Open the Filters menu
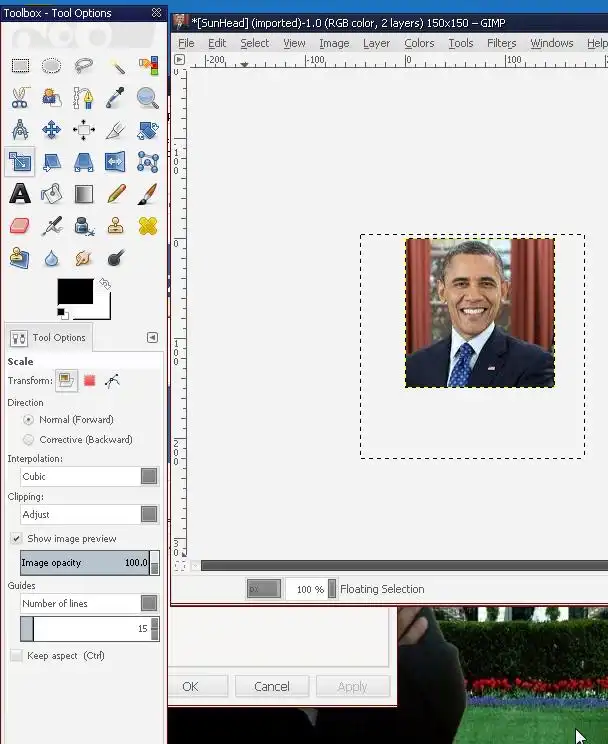The height and width of the screenshot is (744, 608). coord(501,43)
